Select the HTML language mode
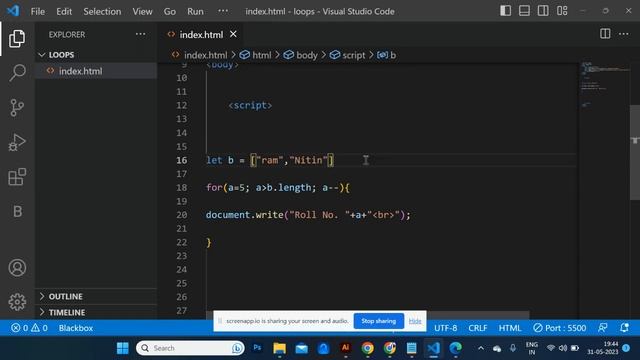Screen dimensions: 640x360 (510, 328)
